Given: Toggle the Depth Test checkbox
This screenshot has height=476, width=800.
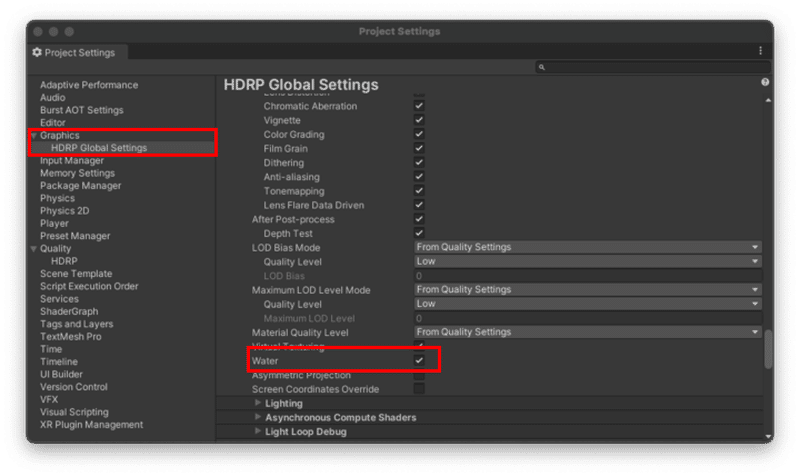Looking at the screenshot, I should pyautogui.click(x=419, y=233).
